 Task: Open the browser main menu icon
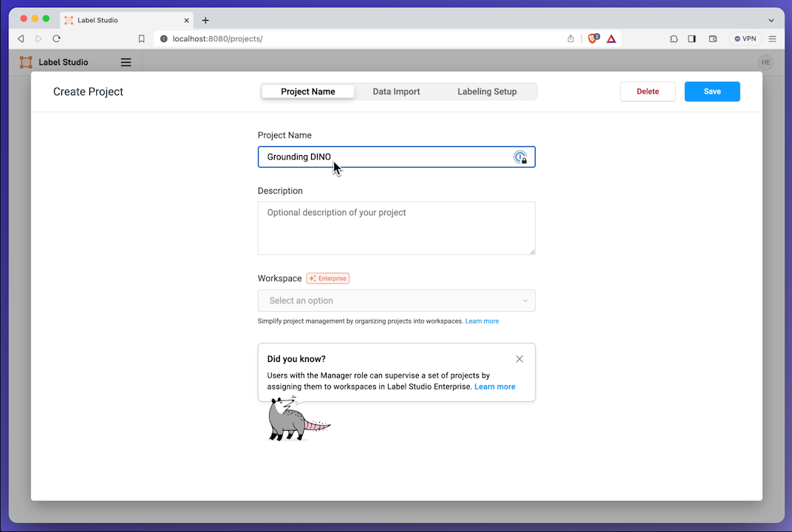772,39
